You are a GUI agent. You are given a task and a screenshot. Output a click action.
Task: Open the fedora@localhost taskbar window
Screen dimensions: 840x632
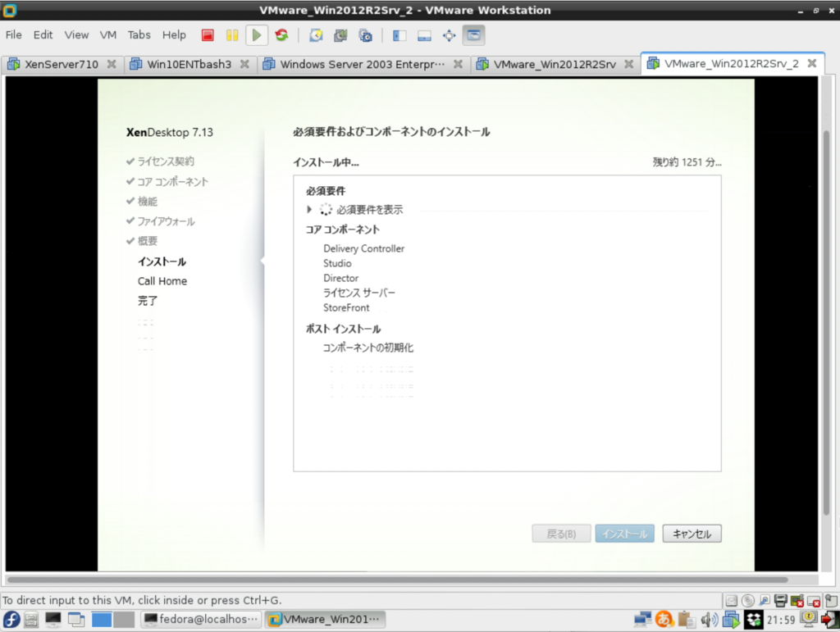[x=201, y=620]
